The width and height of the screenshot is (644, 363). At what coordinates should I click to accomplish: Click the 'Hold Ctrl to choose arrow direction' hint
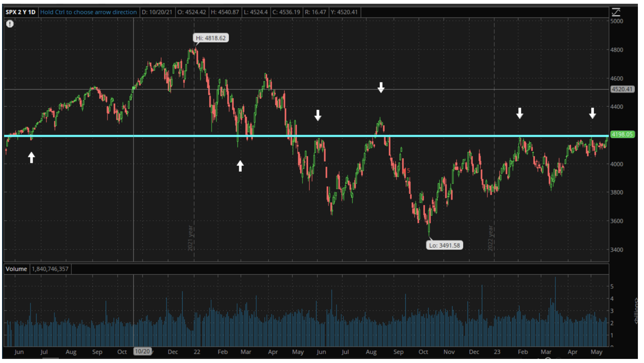(x=88, y=12)
